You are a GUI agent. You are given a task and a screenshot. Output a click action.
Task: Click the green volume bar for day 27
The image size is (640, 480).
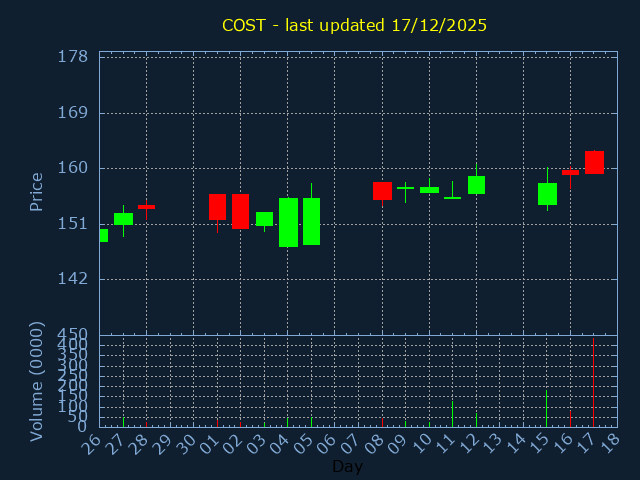point(123,422)
